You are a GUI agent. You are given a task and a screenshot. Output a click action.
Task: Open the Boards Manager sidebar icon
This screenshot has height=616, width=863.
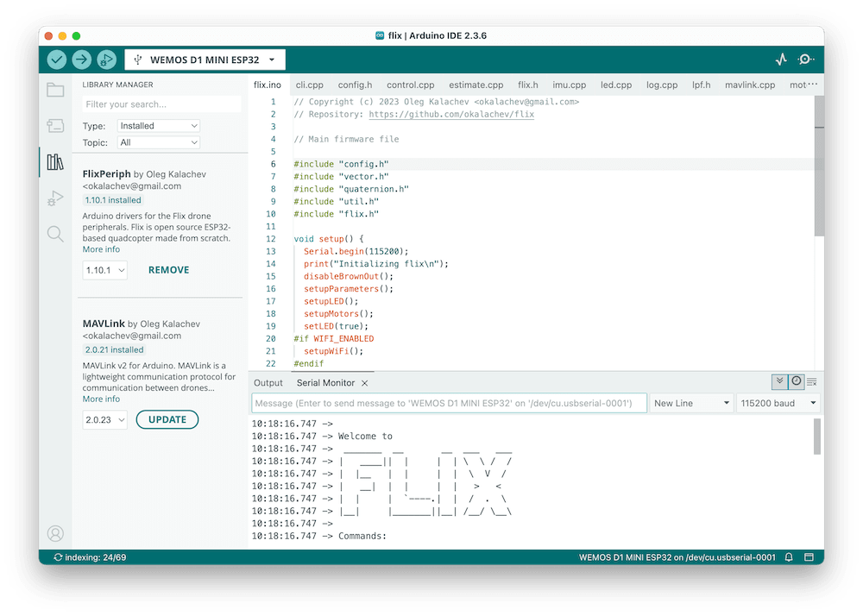(x=55, y=125)
